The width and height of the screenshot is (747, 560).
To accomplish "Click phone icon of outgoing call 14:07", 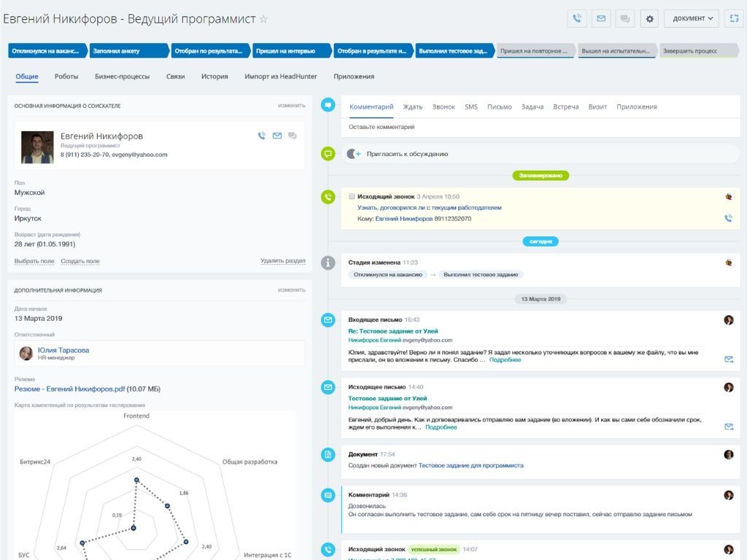I will coord(328,550).
